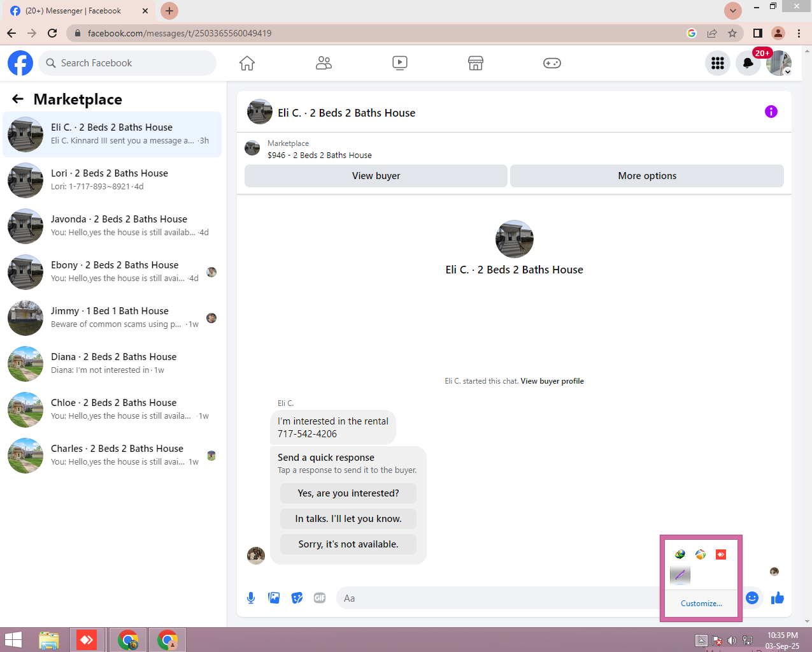Open File Explorer from the taskbar
812x652 pixels.
[49, 640]
